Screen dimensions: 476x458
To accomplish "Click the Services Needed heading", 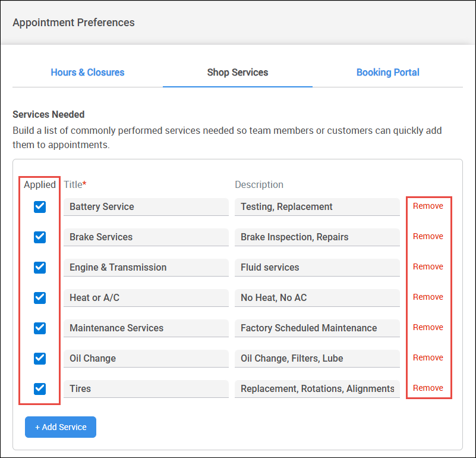I will pyautogui.click(x=49, y=115).
